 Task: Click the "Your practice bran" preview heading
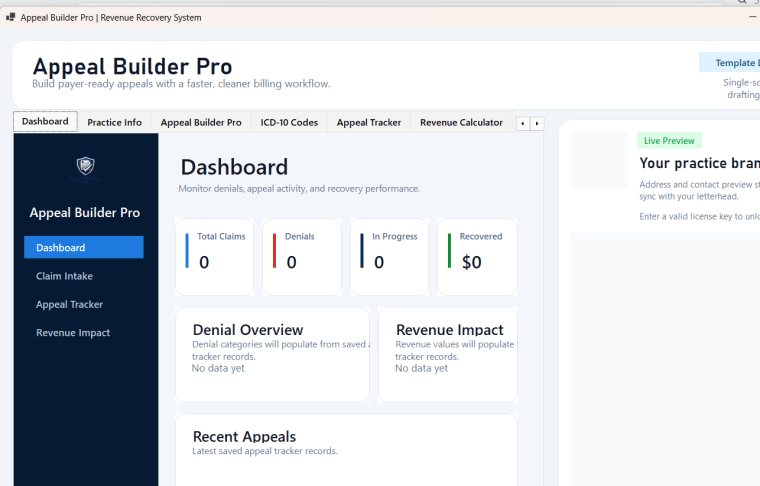[x=699, y=163]
